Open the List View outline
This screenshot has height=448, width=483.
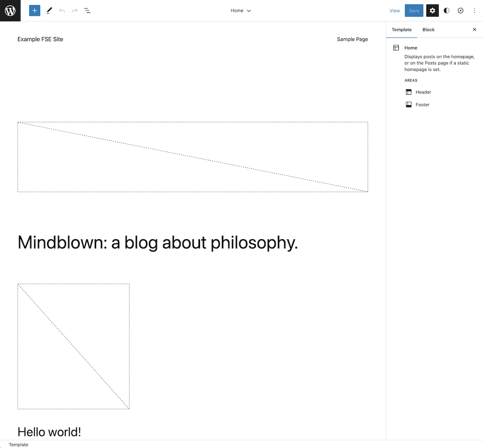click(87, 10)
